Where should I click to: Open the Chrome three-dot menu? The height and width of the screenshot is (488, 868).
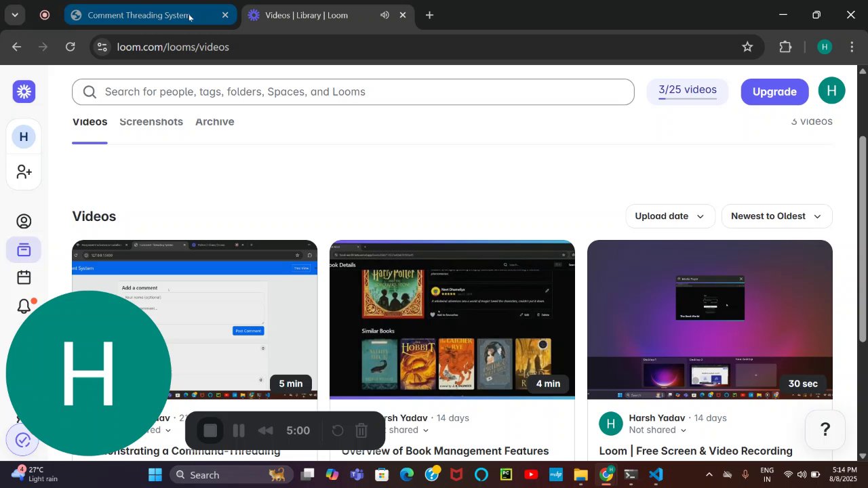[x=852, y=47]
